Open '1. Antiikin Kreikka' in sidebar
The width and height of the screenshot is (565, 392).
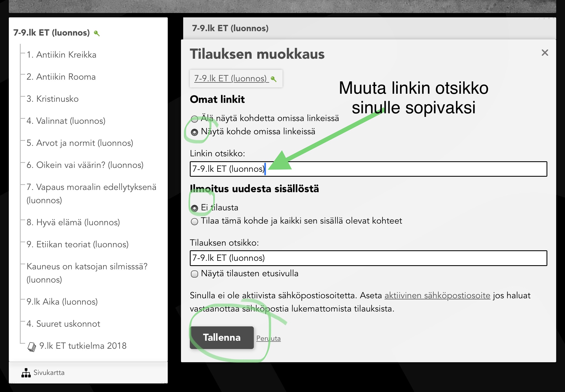pyautogui.click(x=62, y=55)
